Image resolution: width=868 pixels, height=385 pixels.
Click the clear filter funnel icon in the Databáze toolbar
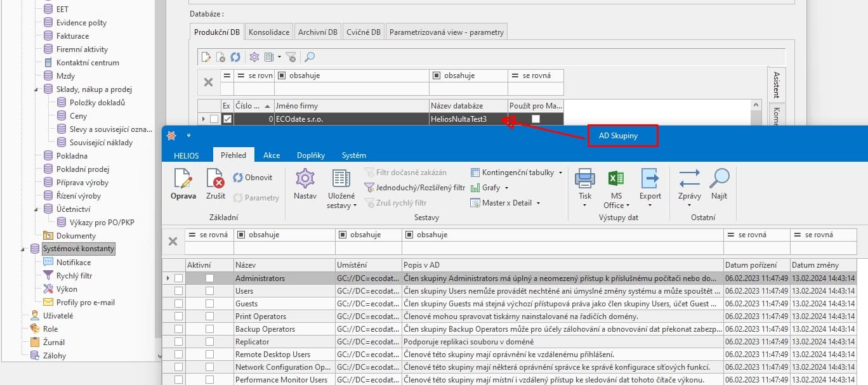pos(291,57)
